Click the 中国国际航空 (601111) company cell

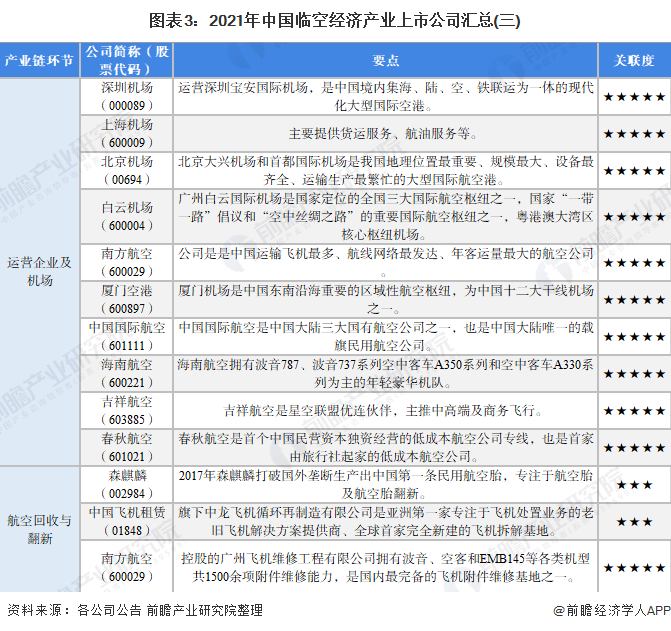127,336
